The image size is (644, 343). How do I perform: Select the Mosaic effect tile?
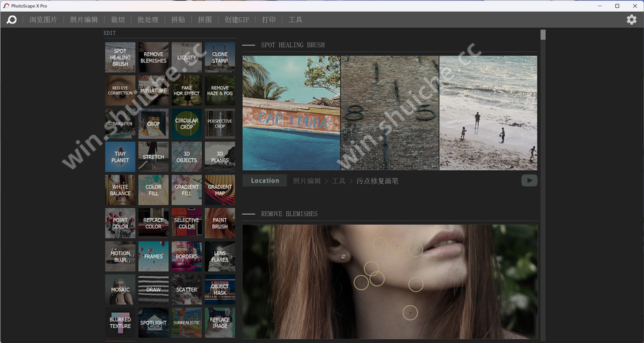[120, 289]
